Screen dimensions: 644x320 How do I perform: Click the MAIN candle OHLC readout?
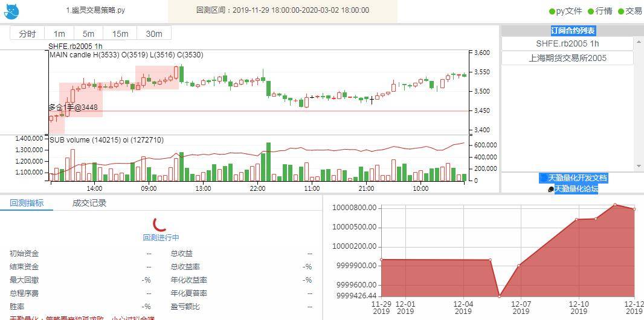click(126, 54)
